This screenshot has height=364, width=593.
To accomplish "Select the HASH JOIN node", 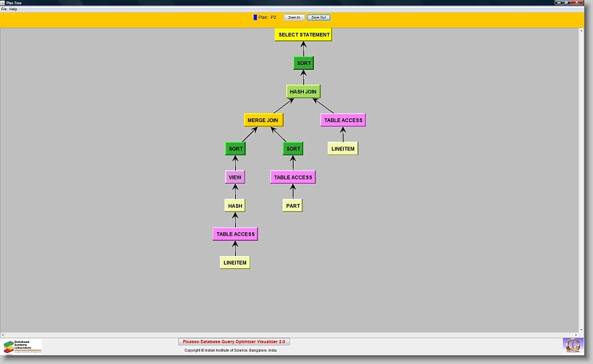I will pos(303,92).
